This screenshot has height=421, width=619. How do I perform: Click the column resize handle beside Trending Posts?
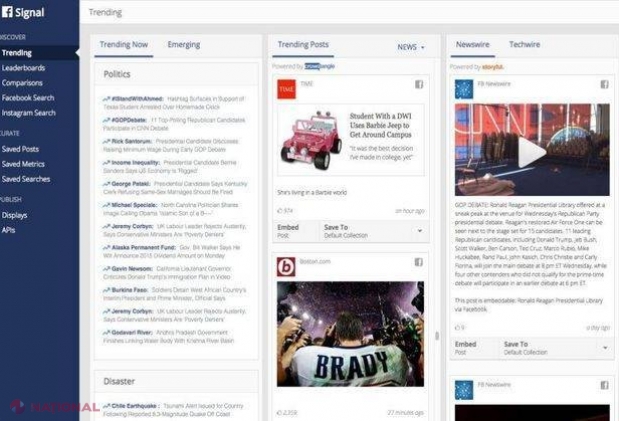coord(437,336)
